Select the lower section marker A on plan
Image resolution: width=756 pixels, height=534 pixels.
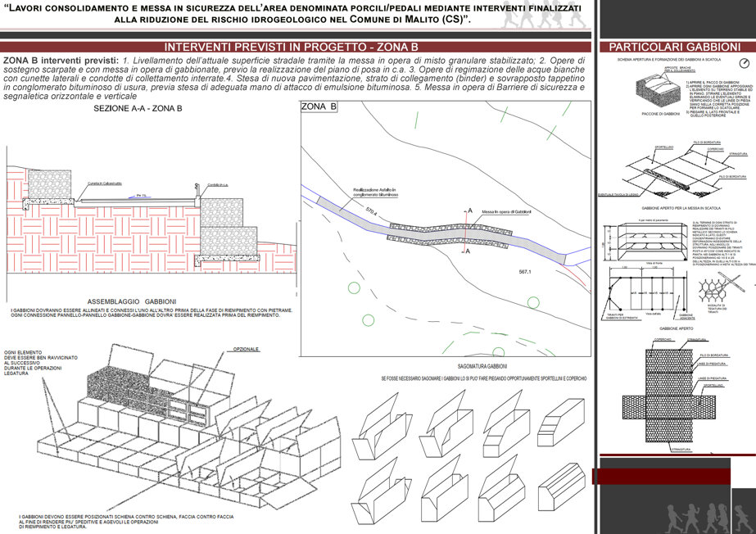click(467, 251)
